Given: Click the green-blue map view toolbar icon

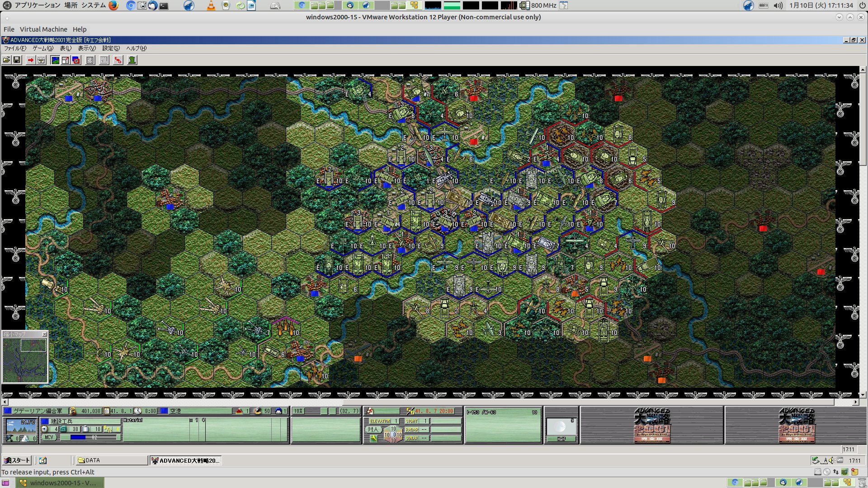Looking at the screenshot, I should [x=55, y=60].
